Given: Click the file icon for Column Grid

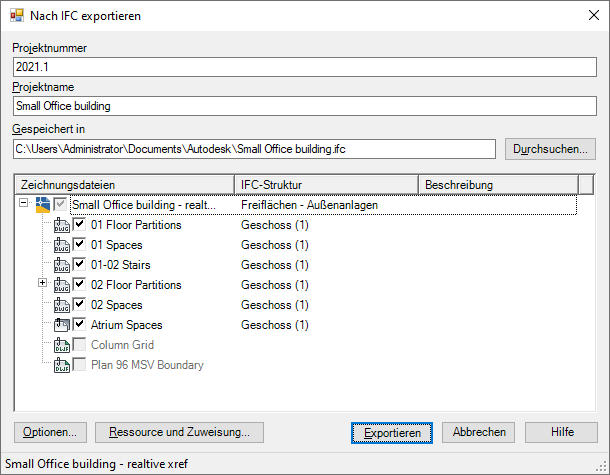Looking at the screenshot, I should pyautogui.click(x=61, y=345).
